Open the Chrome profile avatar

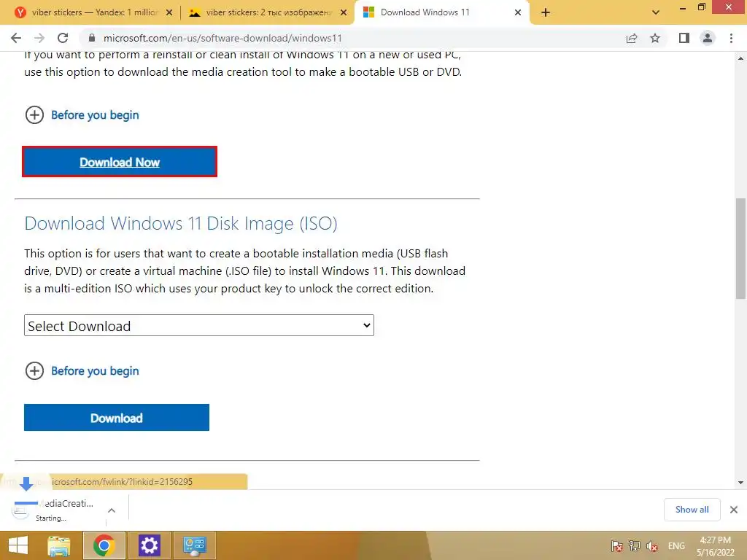708,38
